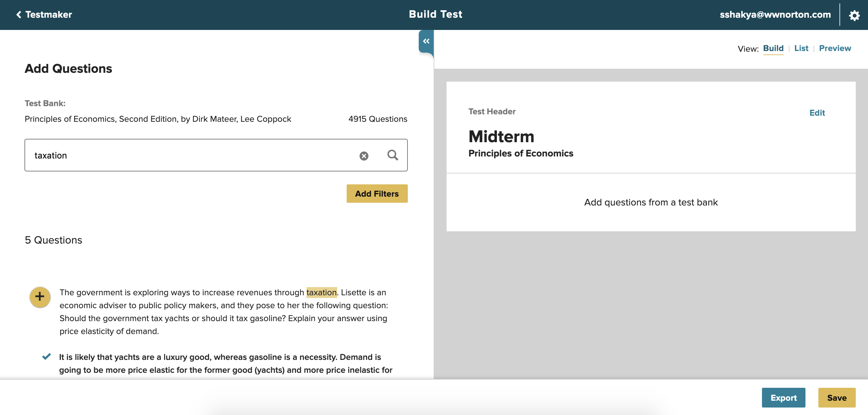
Task: Click the Principles of Economics subtitle
Action: [x=520, y=153]
